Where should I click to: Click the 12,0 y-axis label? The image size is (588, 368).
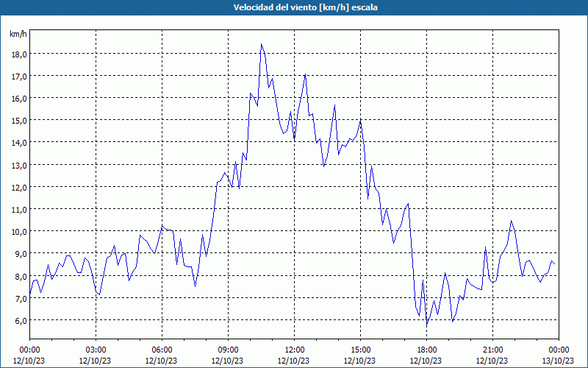(x=19, y=188)
